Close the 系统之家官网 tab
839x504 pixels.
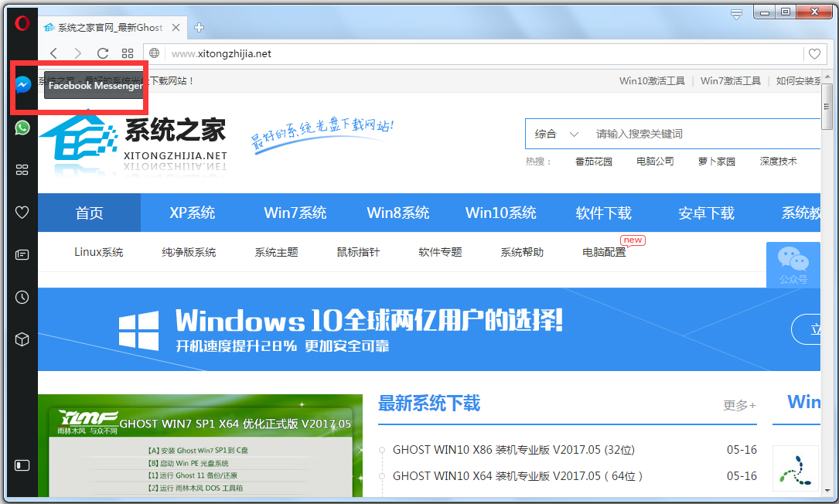(176, 27)
